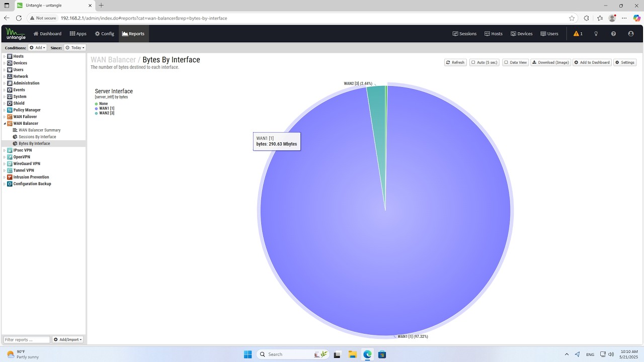
Task: Expand the OpenVPN tree node
Action: click(x=5, y=157)
